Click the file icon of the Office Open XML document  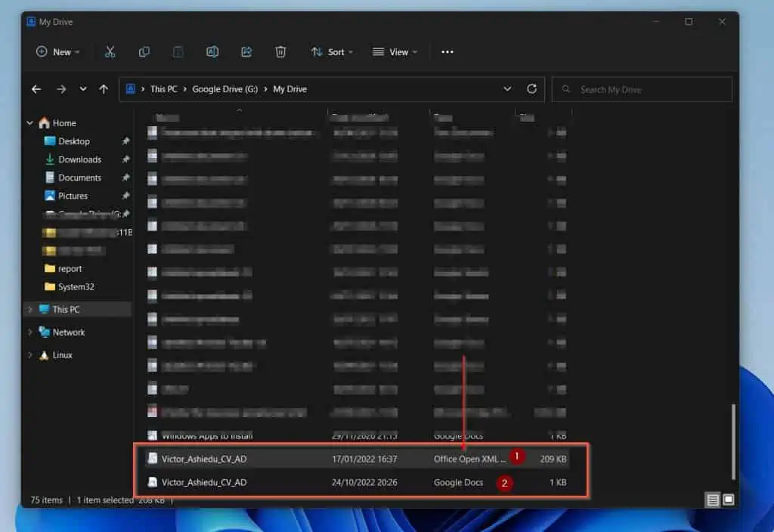tap(153, 459)
